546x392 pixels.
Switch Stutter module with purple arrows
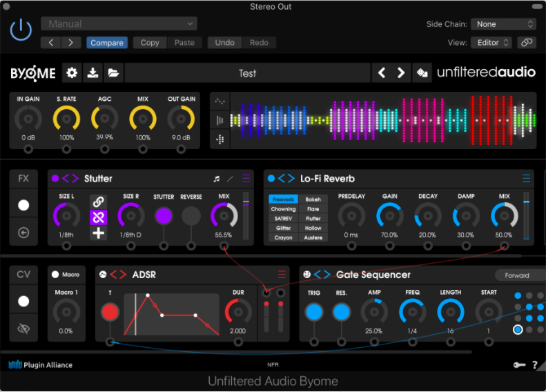[x=70, y=178]
